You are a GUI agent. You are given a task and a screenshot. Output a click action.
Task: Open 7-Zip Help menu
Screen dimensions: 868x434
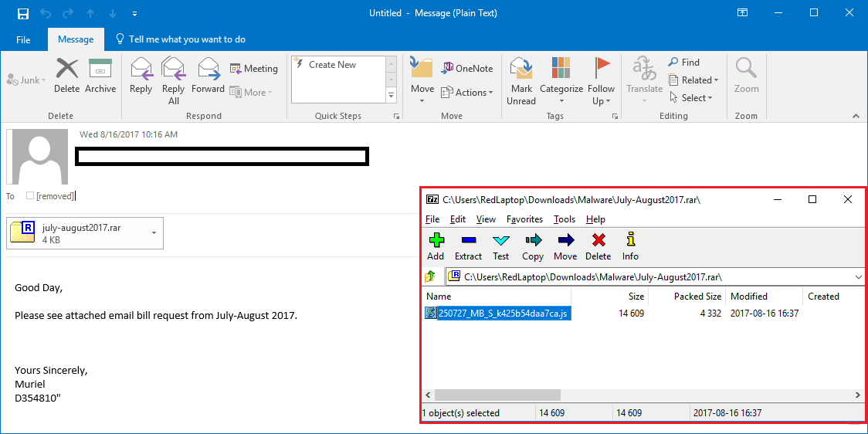(x=595, y=219)
